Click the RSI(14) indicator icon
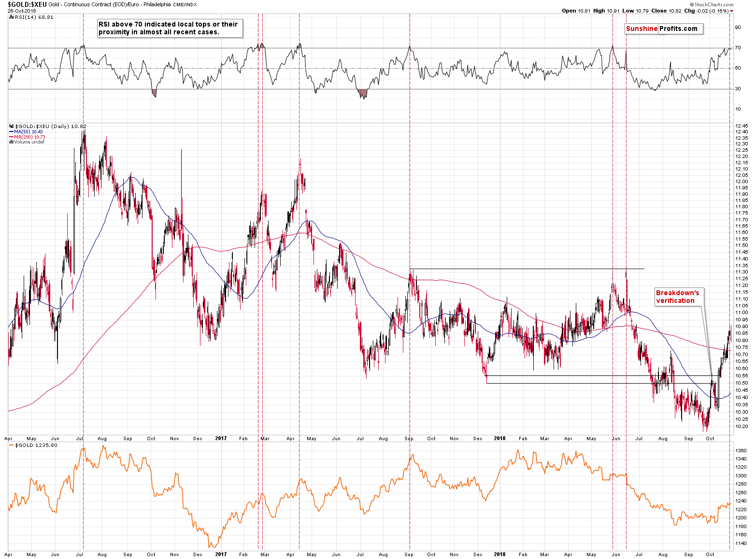 [11, 17]
